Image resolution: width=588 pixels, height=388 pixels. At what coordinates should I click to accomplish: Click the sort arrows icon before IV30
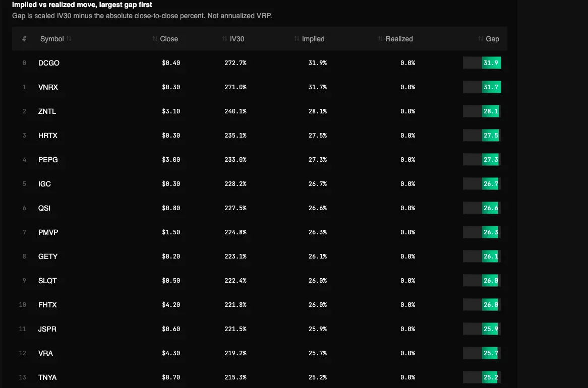pos(224,39)
